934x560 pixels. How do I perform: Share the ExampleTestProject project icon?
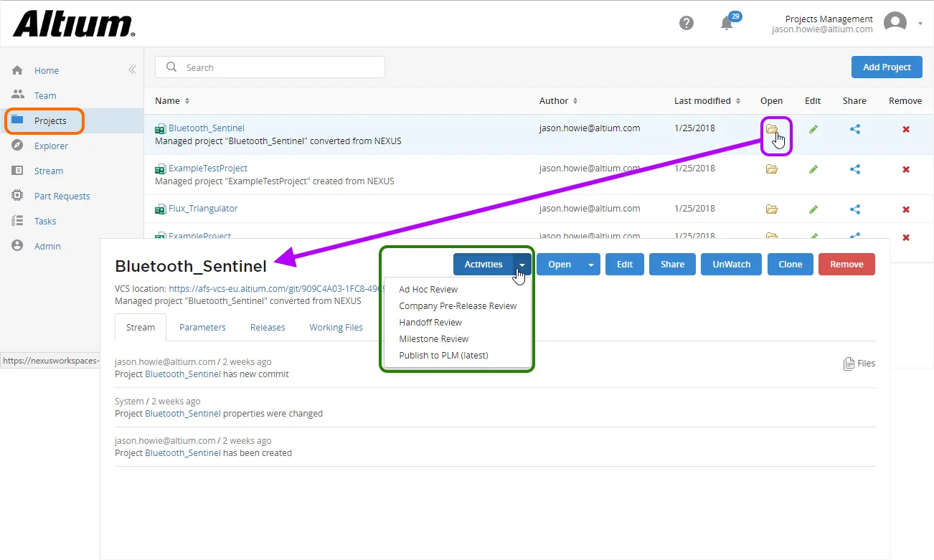tap(855, 169)
